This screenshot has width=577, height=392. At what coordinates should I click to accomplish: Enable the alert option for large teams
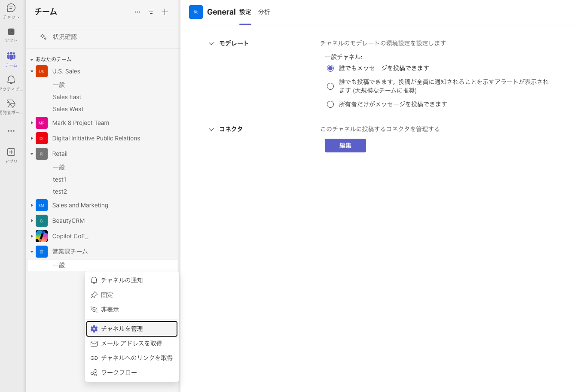pyautogui.click(x=330, y=86)
